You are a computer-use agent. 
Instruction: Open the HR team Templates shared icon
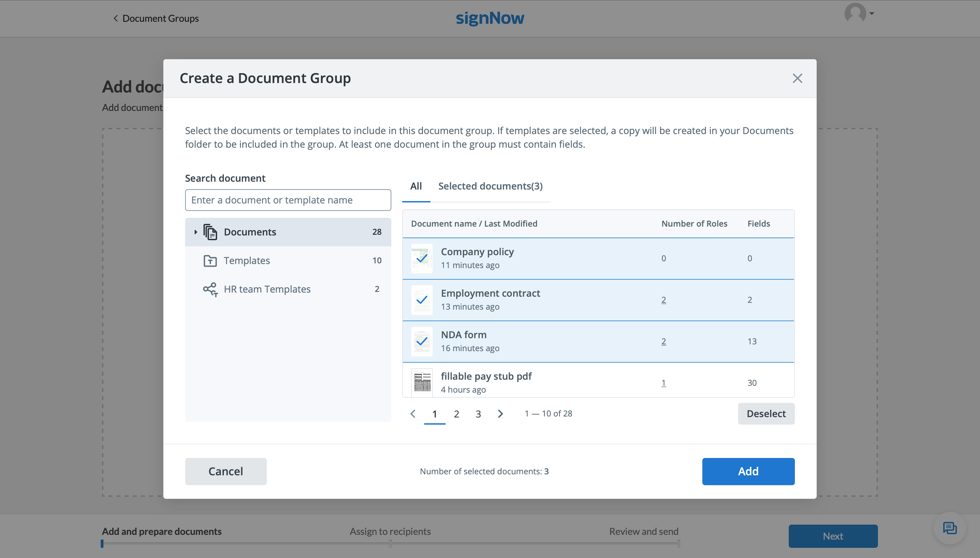pyautogui.click(x=210, y=289)
